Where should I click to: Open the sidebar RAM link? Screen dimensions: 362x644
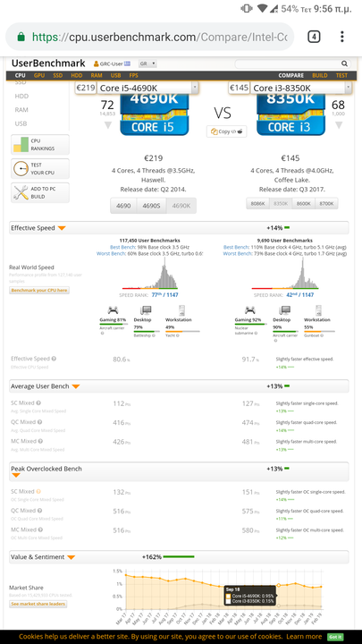[x=21, y=110]
